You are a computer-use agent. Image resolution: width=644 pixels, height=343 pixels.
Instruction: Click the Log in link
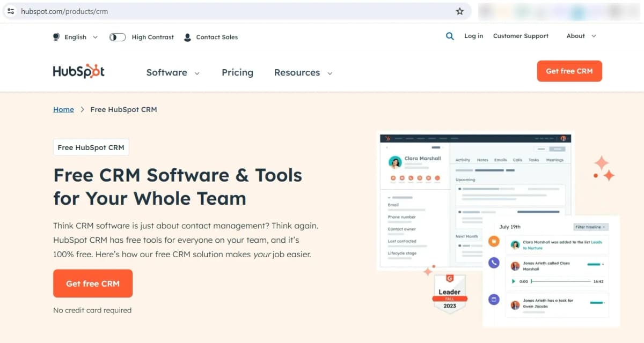(473, 36)
